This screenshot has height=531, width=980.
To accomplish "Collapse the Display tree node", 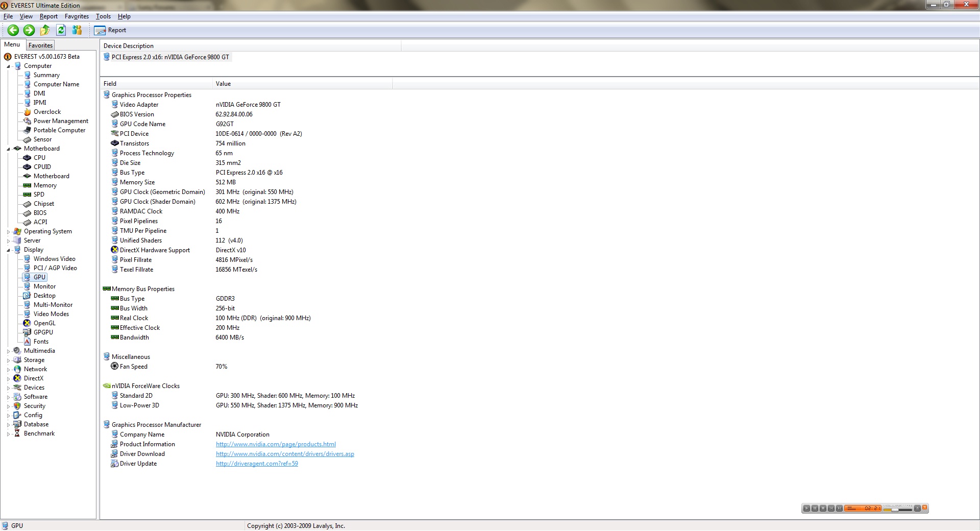I will coord(9,250).
